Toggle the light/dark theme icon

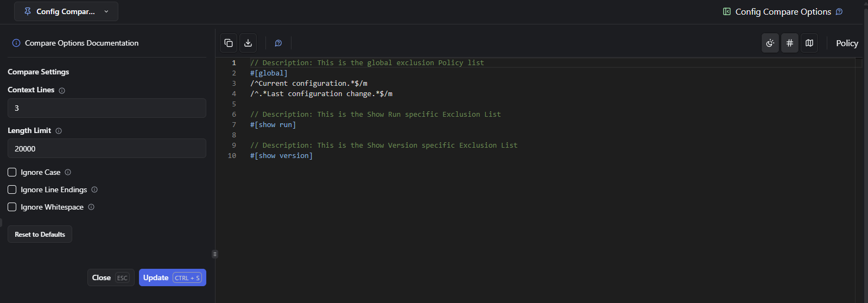click(770, 43)
